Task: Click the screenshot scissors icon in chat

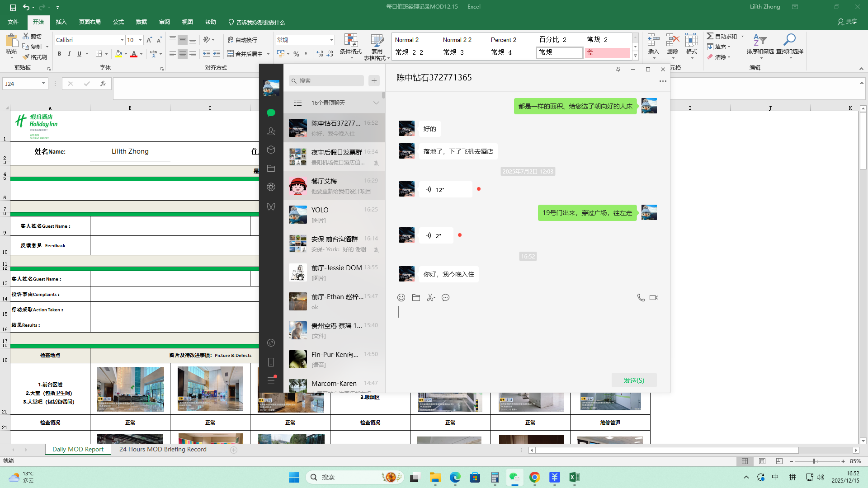Action: tap(431, 297)
